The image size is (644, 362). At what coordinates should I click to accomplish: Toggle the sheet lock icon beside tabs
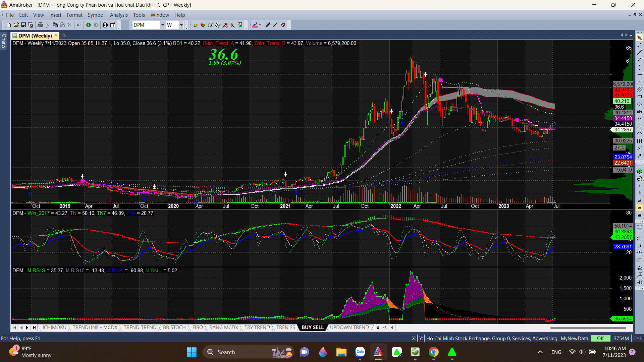[378, 327]
